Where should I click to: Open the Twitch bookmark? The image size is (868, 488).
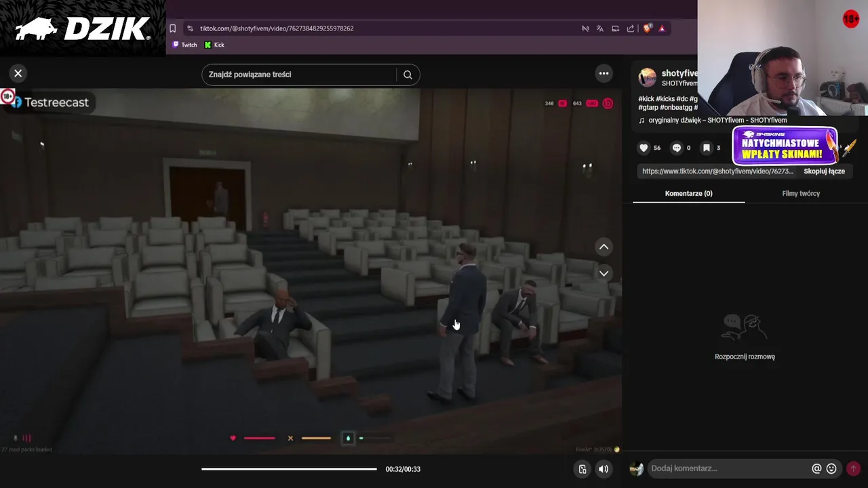[184, 45]
